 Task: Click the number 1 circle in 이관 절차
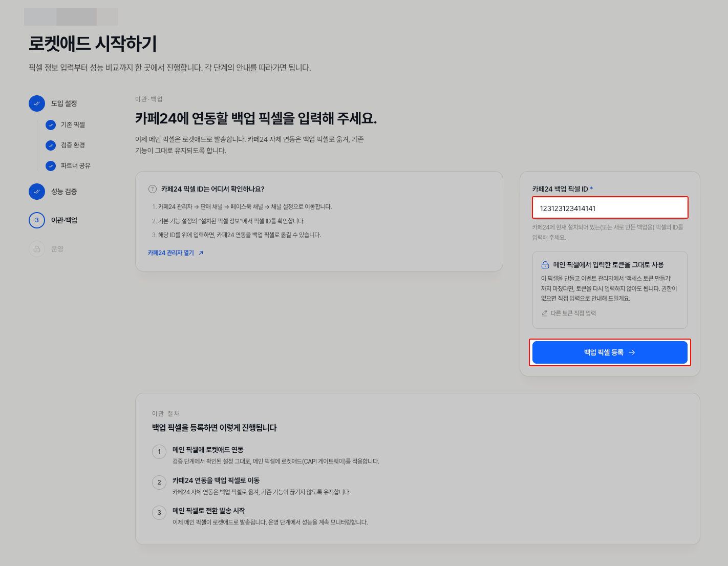pyautogui.click(x=159, y=452)
